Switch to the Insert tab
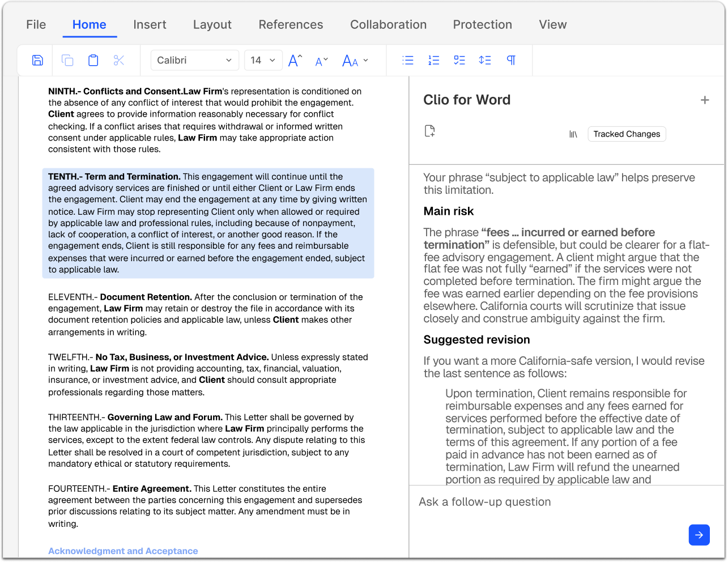Image resolution: width=728 pixels, height=562 pixels. pos(150,24)
